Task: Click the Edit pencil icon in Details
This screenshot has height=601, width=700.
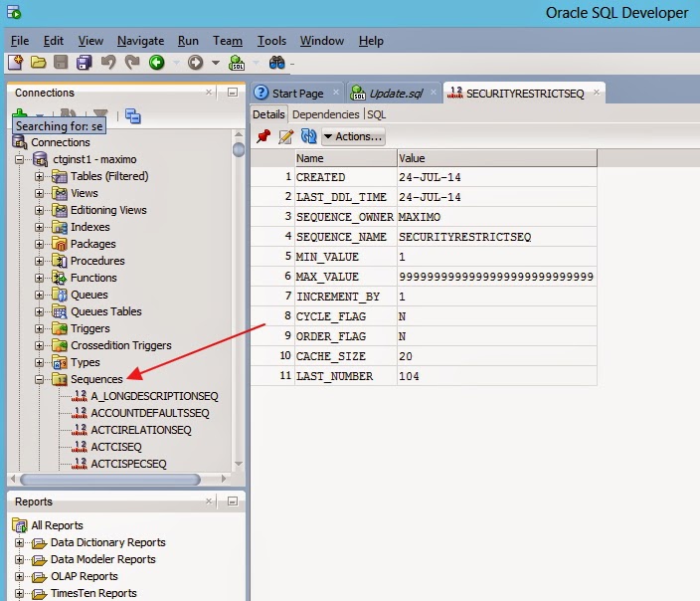Action: pos(285,136)
